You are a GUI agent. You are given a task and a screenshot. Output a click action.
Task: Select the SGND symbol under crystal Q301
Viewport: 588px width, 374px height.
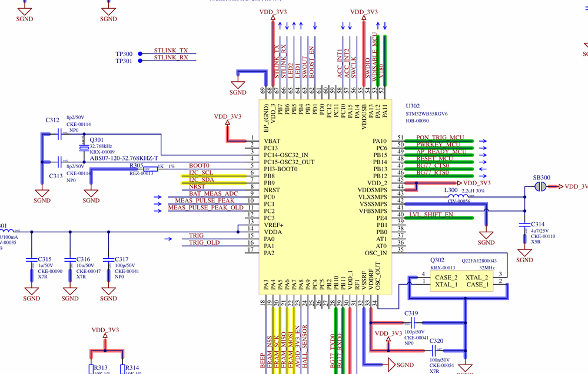point(91,194)
